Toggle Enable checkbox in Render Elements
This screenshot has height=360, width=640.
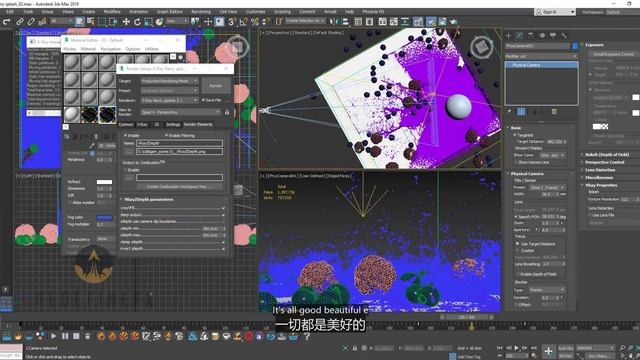[x=125, y=136]
